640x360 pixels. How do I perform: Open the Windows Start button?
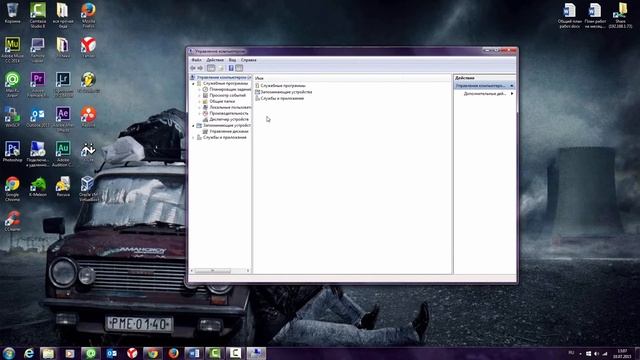(x=9, y=353)
